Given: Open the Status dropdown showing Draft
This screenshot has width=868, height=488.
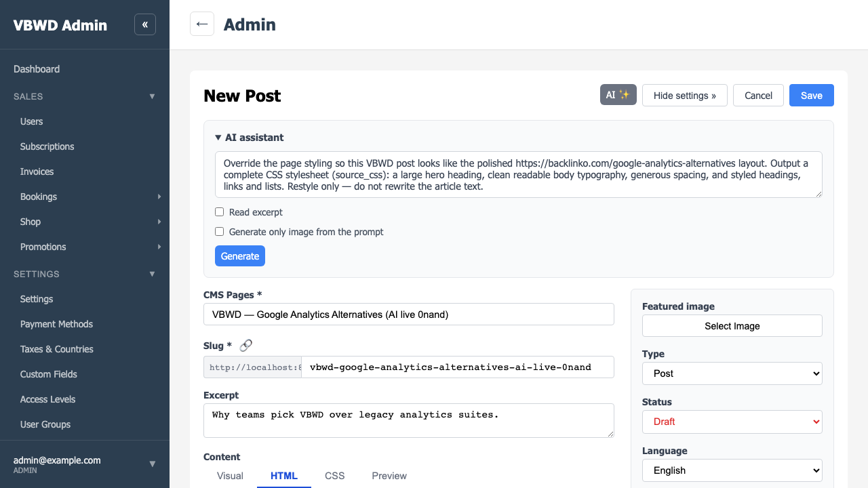Looking at the screenshot, I should [732, 422].
